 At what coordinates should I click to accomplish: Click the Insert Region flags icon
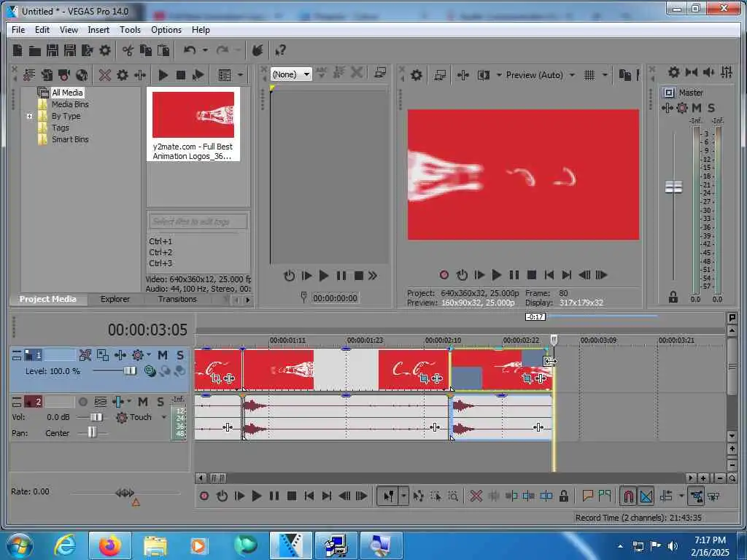pyautogui.click(x=605, y=496)
